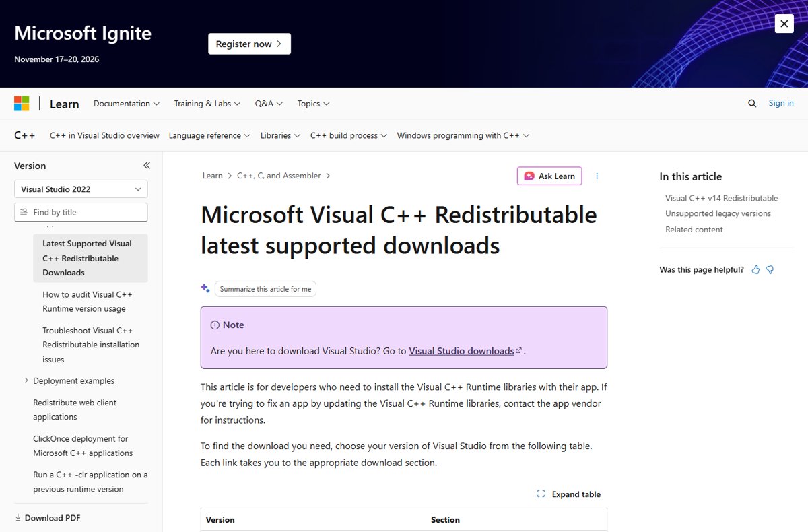The width and height of the screenshot is (808, 532).
Task: Click the Ask Learn chat icon
Action: point(529,176)
